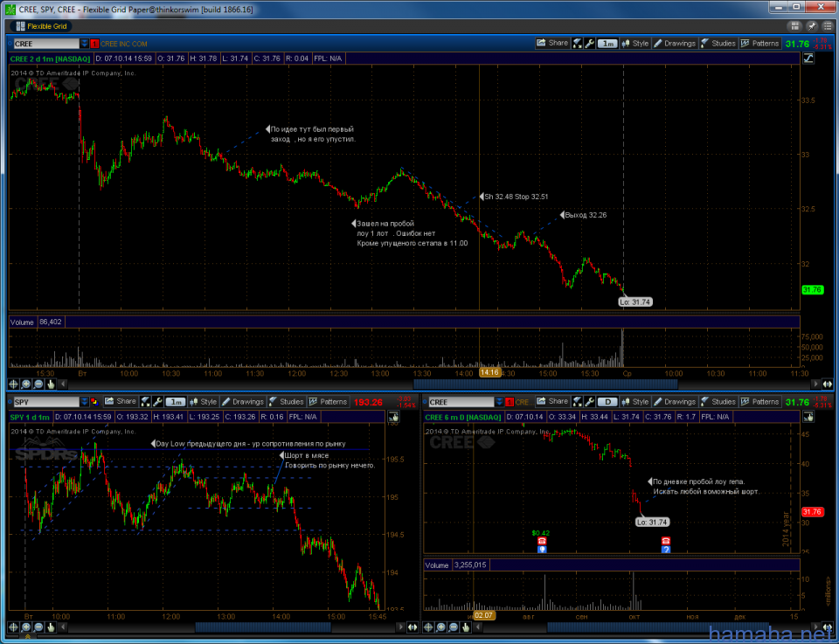Click top chart CREE symbol input field
Viewport: 839px width, 644px height.
(46, 44)
